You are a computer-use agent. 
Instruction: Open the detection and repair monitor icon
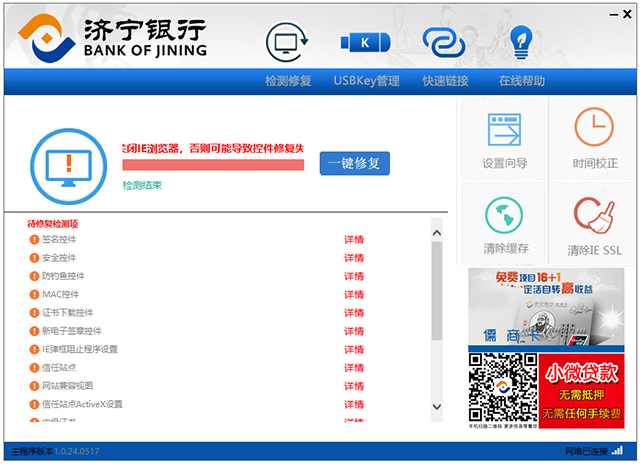(287, 42)
